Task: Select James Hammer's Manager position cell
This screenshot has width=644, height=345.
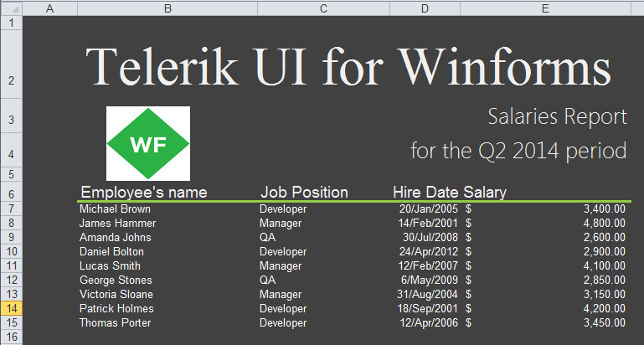Action: click(x=281, y=223)
